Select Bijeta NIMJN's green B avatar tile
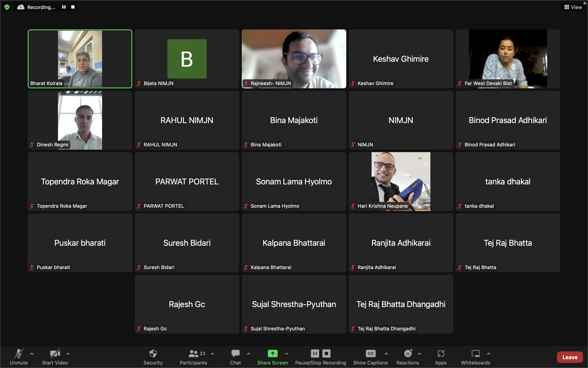Image resolution: width=588 pixels, height=368 pixels. [187, 59]
